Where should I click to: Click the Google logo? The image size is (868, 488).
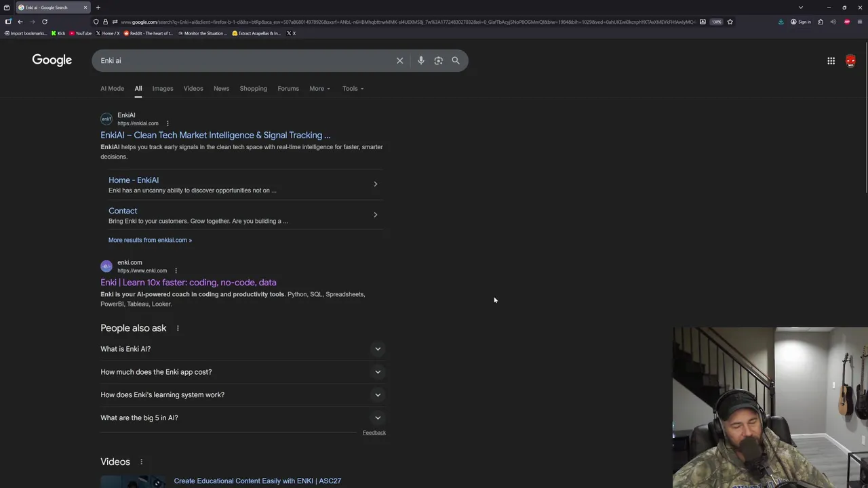52,60
